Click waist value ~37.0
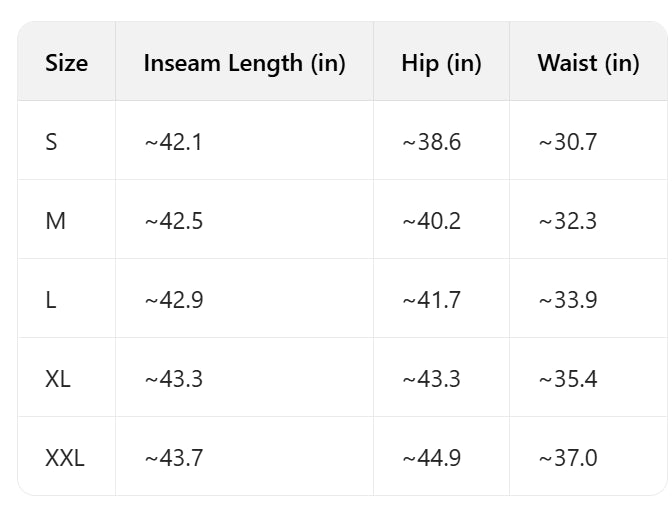 click(x=567, y=458)
